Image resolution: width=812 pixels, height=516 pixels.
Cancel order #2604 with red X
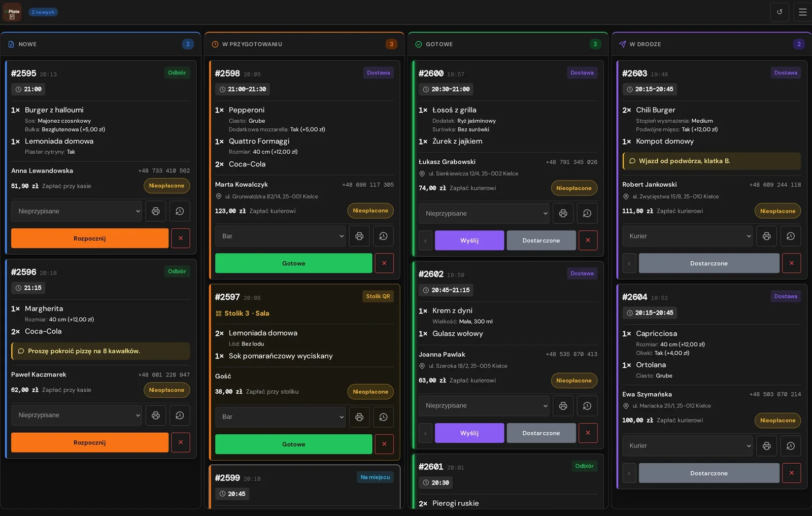pos(792,473)
